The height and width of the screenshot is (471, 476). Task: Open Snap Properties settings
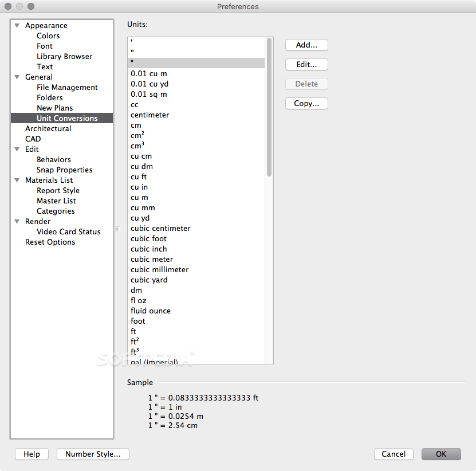64,170
